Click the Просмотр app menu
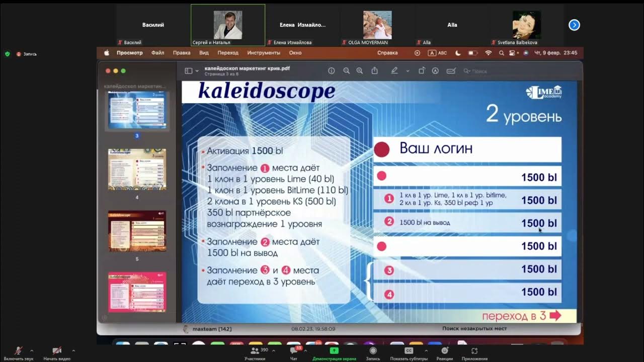The image size is (644, 362). tap(130, 53)
